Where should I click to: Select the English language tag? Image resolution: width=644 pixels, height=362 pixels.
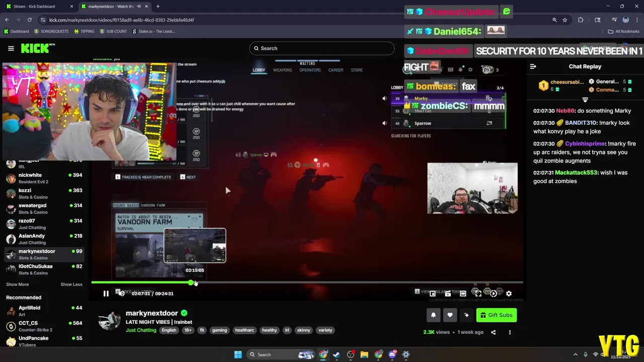point(169,330)
